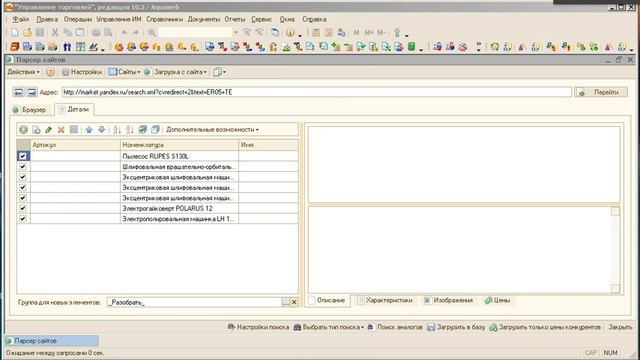The width and height of the screenshot is (640, 360).
Task: Click the M+ memory button in toolbar
Action: point(369,33)
